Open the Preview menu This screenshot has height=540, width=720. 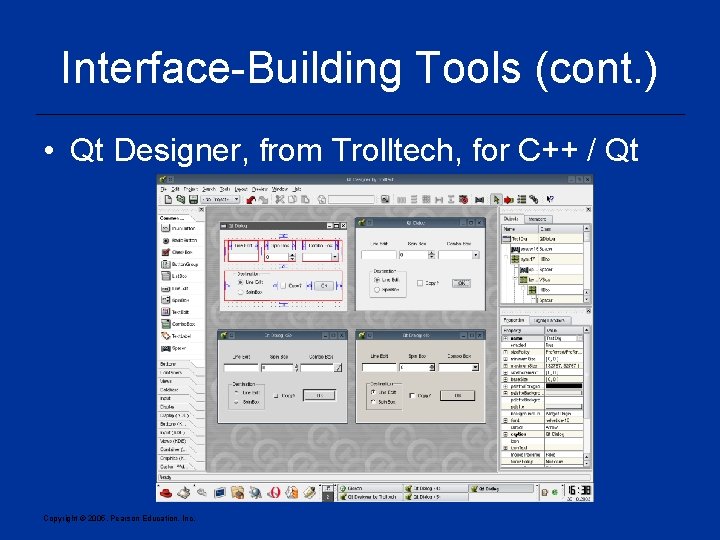(x=259, y=189)
